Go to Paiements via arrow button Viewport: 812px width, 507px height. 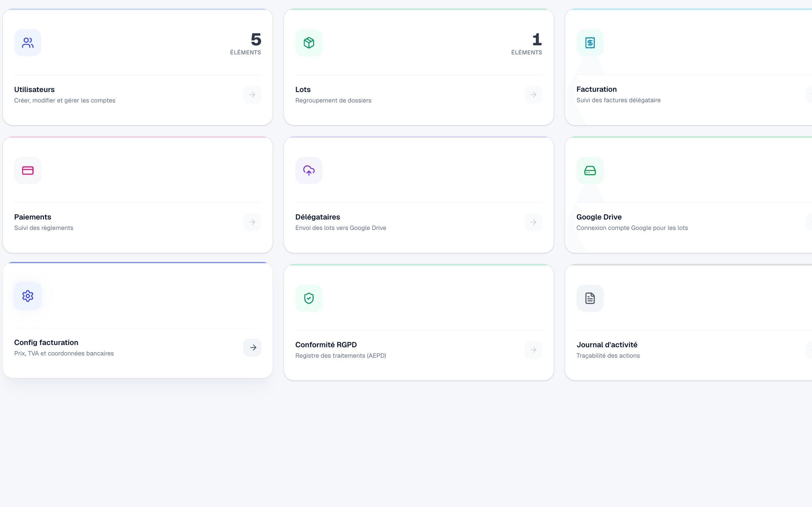pyautogui.click(x=252, y=222)
